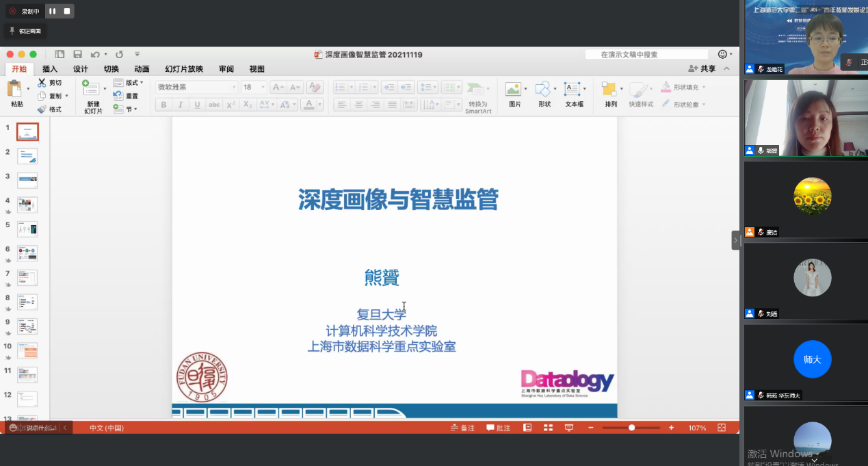Open the 插入 ribbon tab
The image size is (868, 466).
coord(50,69)
